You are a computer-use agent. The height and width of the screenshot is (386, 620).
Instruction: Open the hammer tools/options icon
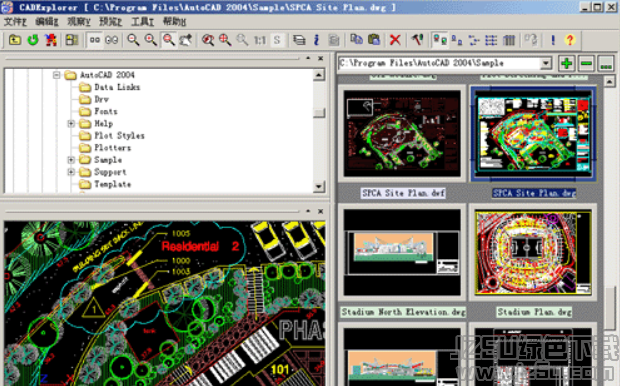[418, 40]
